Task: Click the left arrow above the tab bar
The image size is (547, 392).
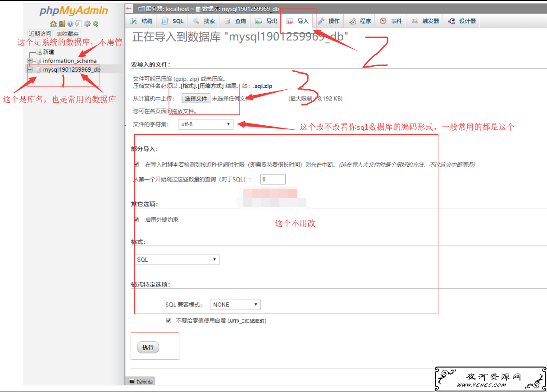Action: (x=129, y=9)
